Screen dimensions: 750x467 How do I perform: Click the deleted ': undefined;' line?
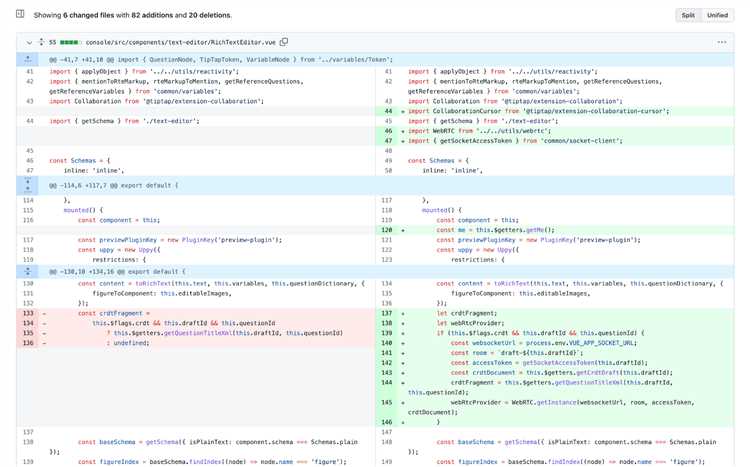click(128, 343)
